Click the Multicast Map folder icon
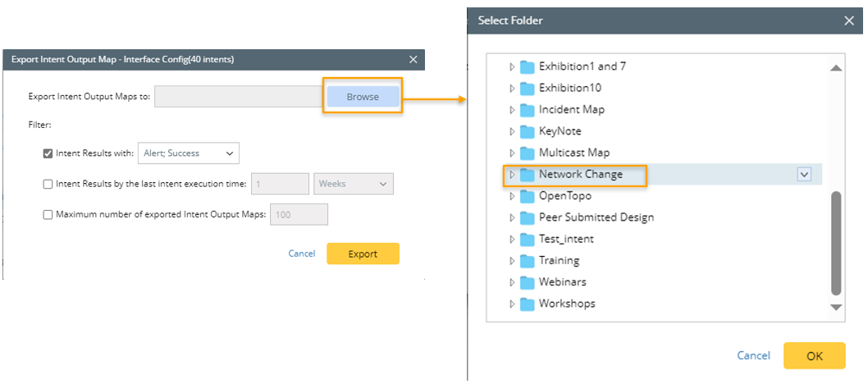The height and width of the screenshot is (384, 868). point(528,153)
